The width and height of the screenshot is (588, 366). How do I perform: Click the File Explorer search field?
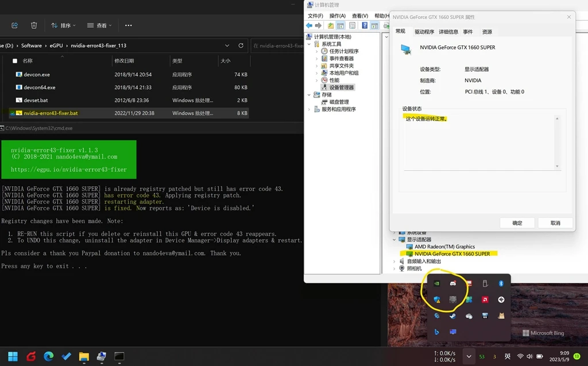(277, 45)
